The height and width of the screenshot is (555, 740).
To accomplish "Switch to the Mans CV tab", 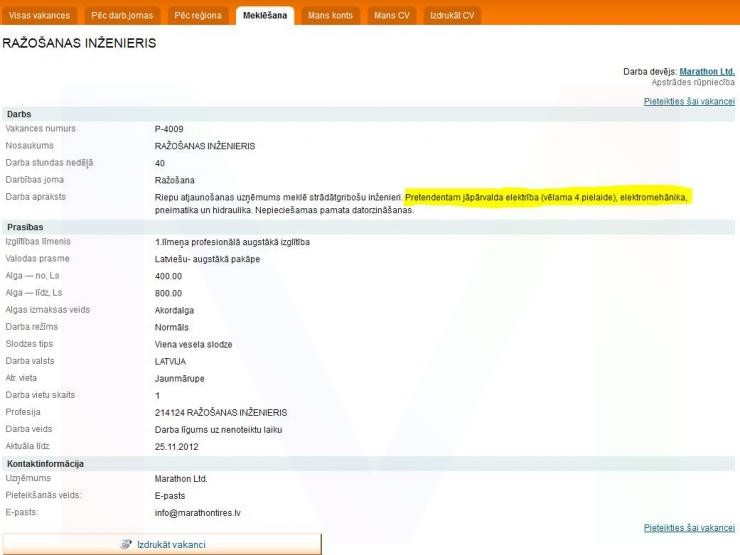I will tap(392, 15).
